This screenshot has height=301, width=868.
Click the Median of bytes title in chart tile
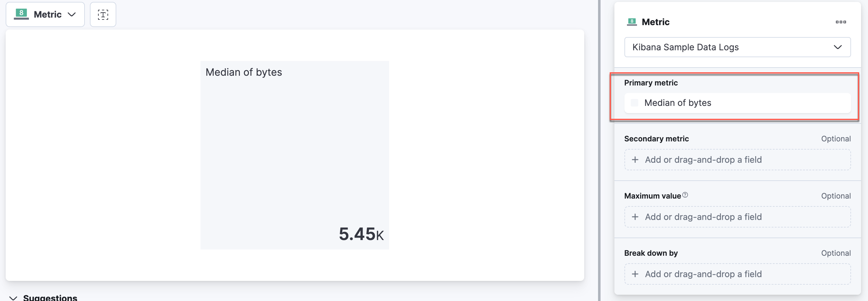coord(244,72)
